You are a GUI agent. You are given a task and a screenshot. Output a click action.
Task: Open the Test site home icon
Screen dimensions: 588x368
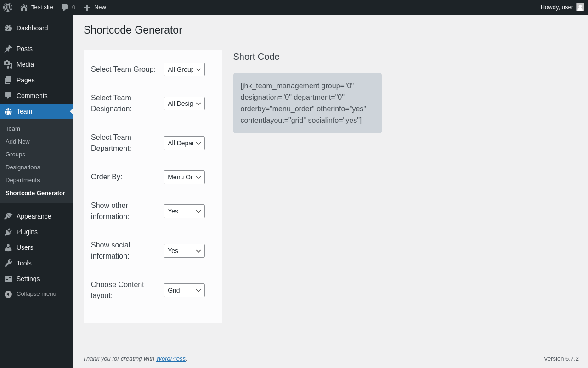coord(24,7)
